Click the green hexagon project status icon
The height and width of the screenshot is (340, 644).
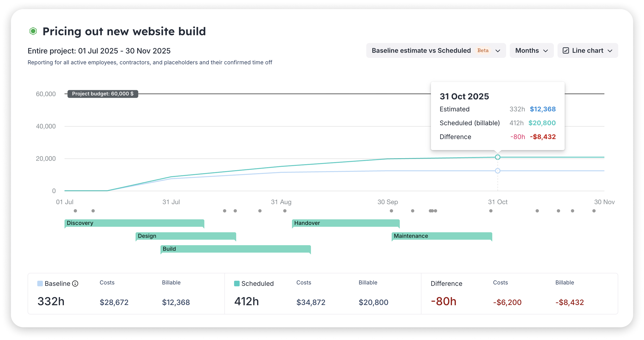click(x=33, y=31)
